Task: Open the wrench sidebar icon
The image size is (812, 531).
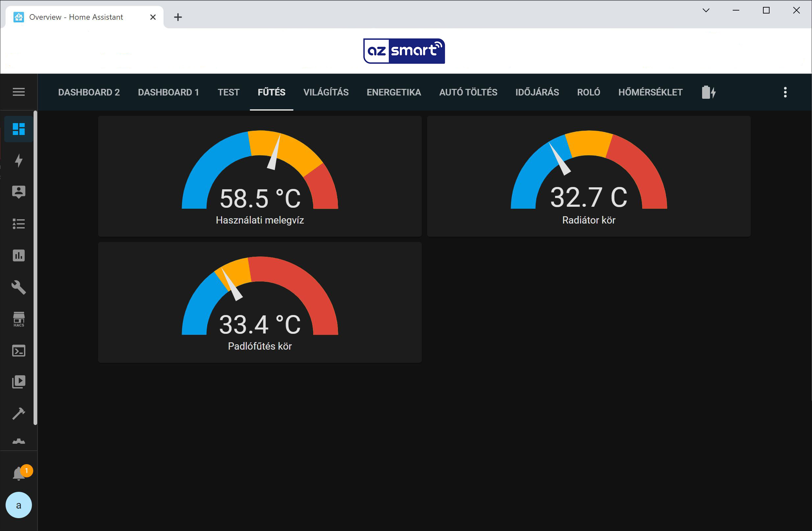Action: point(19,287)
